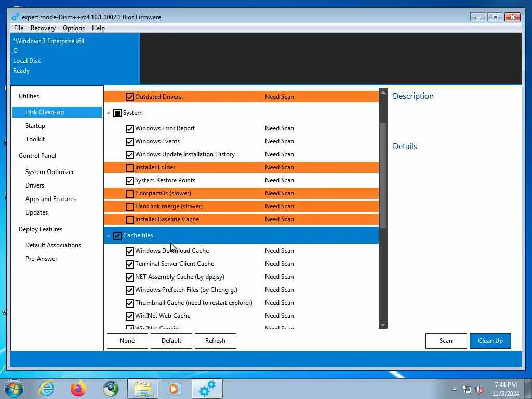Uncheck NET Assembly Cache (by dpzjsy)
This screenshot has width=532, height=399.
(129, 277)
